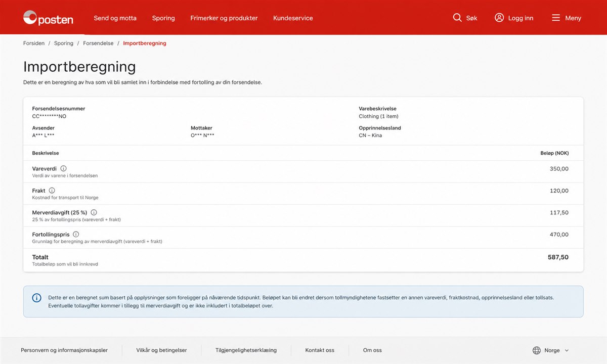Click the globe icon beside Norge
Viewport: 607px width, 364px height.
pos(537,350)
